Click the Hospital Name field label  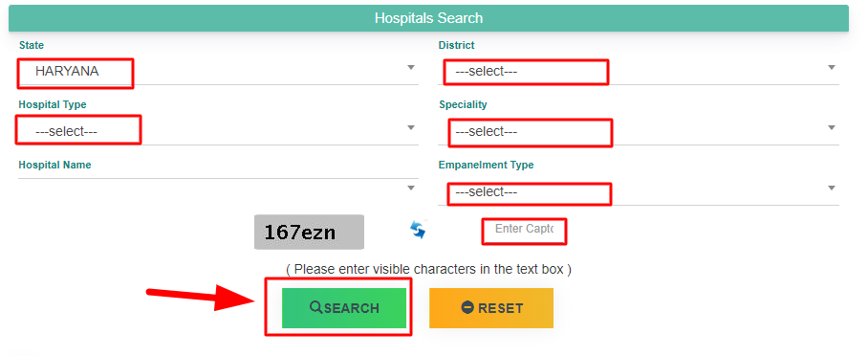pyautogui.click(x=54, y=165)
